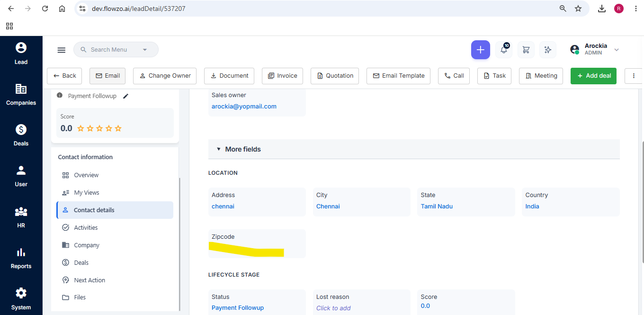Edit the Country value India
644x315 pixels.
click(x=532, y=207)
